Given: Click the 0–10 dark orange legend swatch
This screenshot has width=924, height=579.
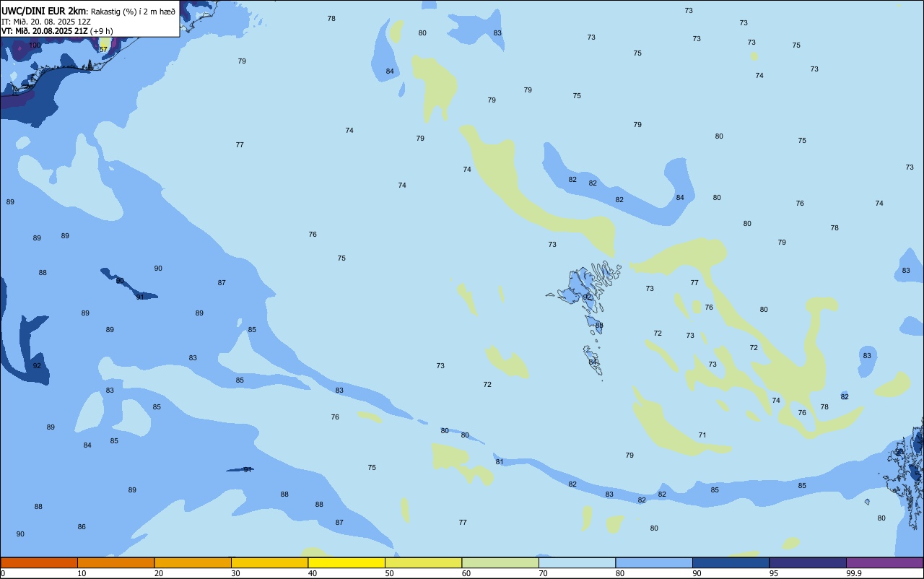Looking at the screenshot, I should click(x=39, y=562).
